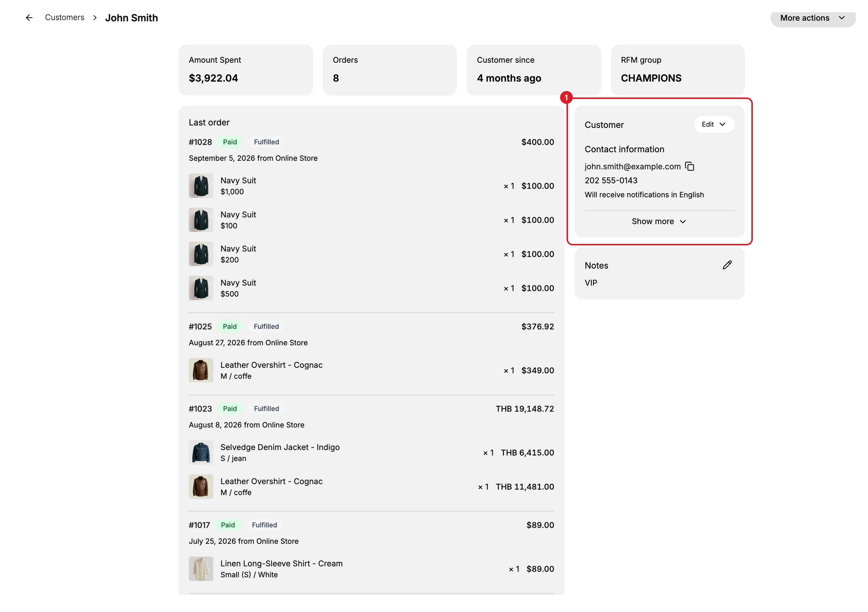868x612 pixels.
Task: Click the Customer since 4 months ago card
Action: point(533,70)
